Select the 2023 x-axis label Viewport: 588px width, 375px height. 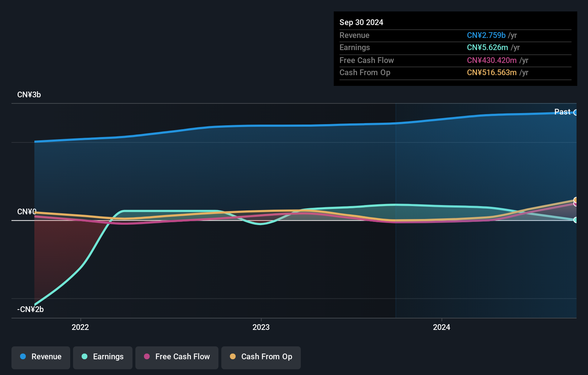[x=261, y=327]
